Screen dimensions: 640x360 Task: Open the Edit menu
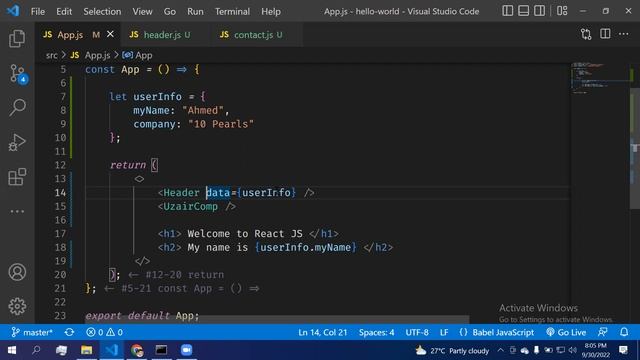[x=64, y=11]
